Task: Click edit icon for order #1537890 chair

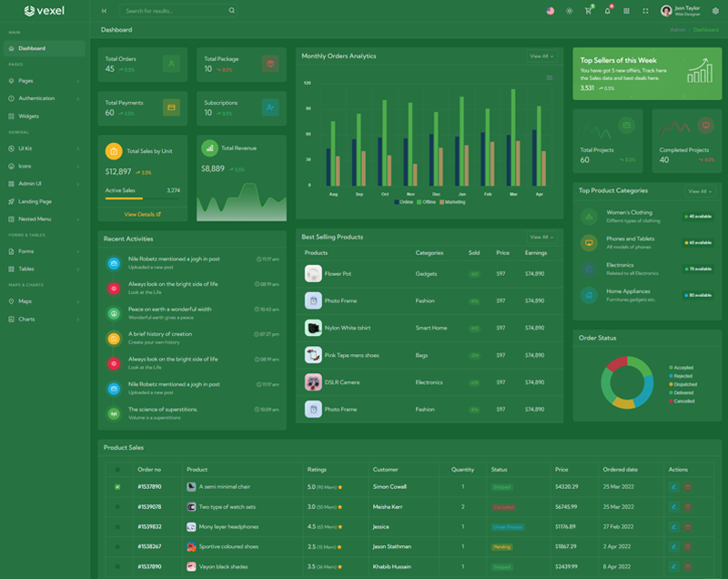Action: tap(673, 487)
